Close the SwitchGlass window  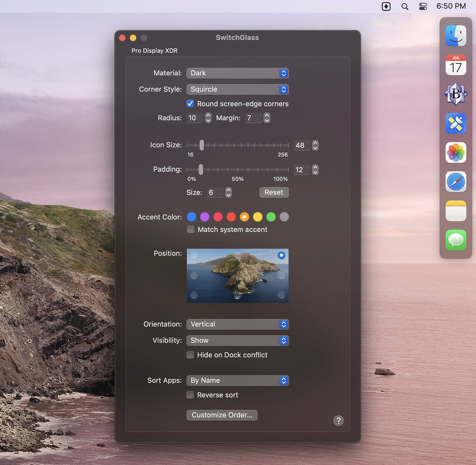point(122,38)
